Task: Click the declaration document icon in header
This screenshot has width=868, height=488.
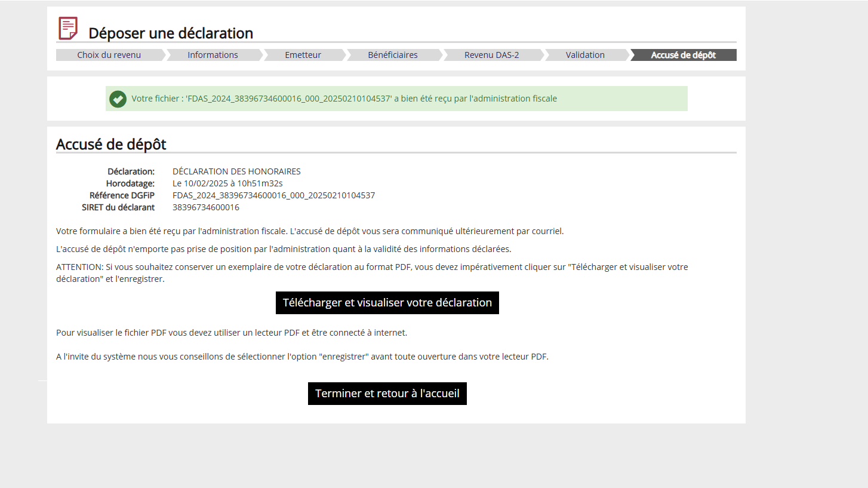Action: [68, 29]
